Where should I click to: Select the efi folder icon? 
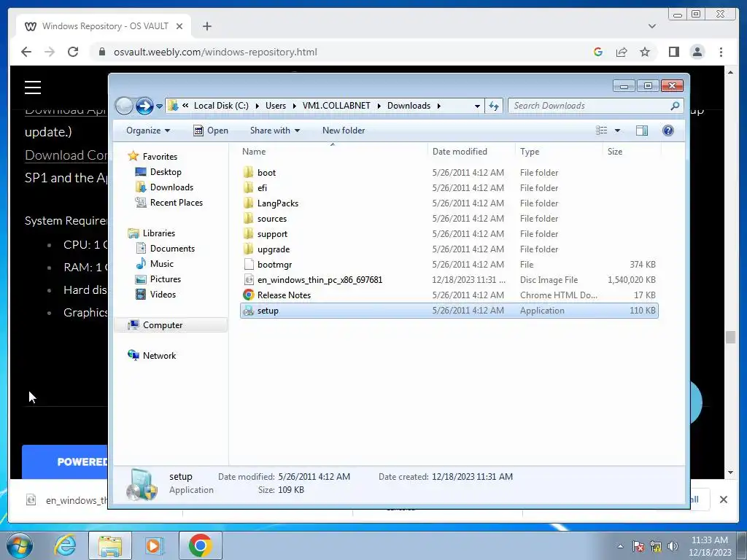pyautogui.click(x=248, y=187)
